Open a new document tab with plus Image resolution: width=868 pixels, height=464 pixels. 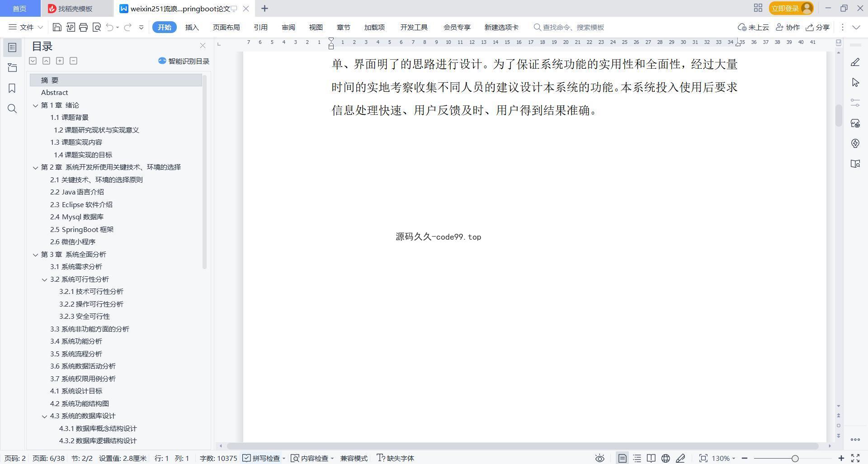265,8
